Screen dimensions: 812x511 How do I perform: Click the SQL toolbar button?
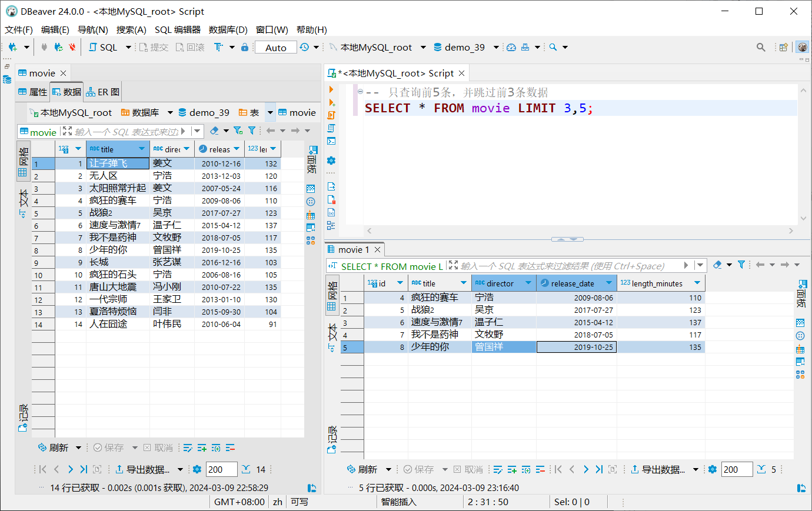point(104,47)
